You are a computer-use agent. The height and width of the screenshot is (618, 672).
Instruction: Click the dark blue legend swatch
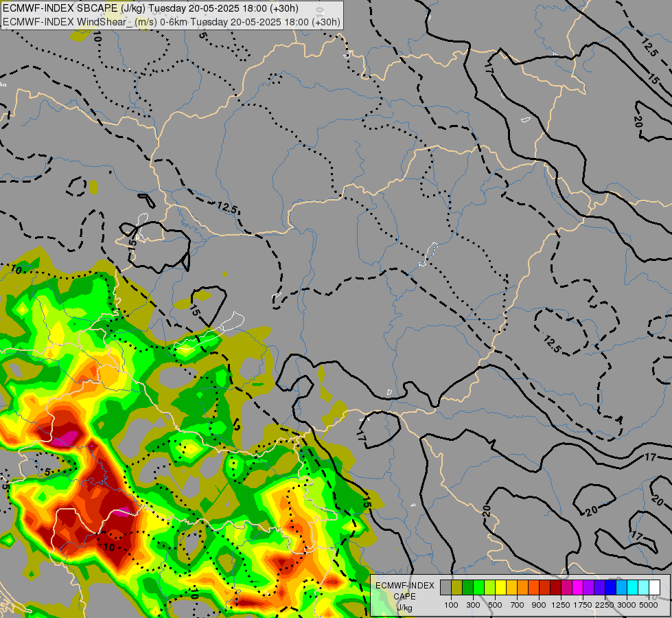pos(611,587)
